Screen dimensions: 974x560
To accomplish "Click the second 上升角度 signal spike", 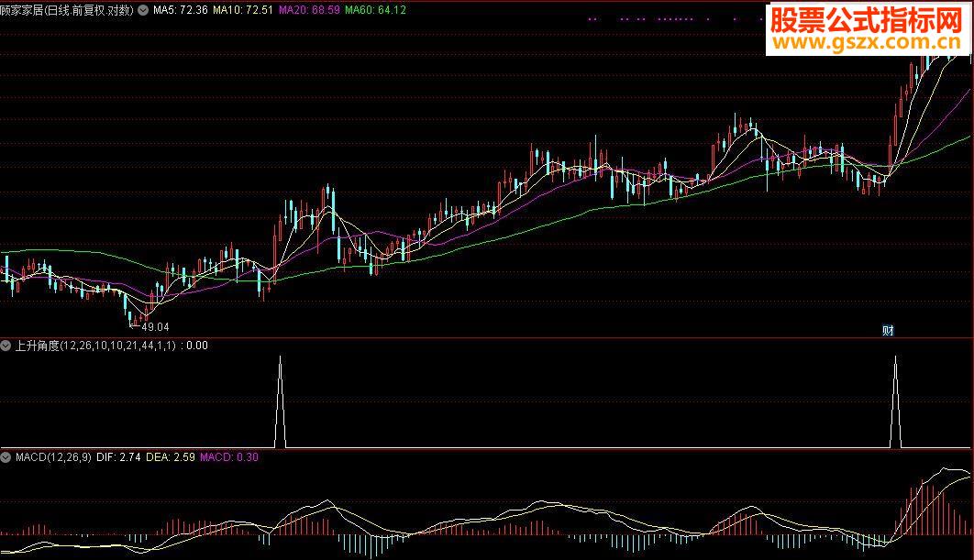I will (895, 401).
